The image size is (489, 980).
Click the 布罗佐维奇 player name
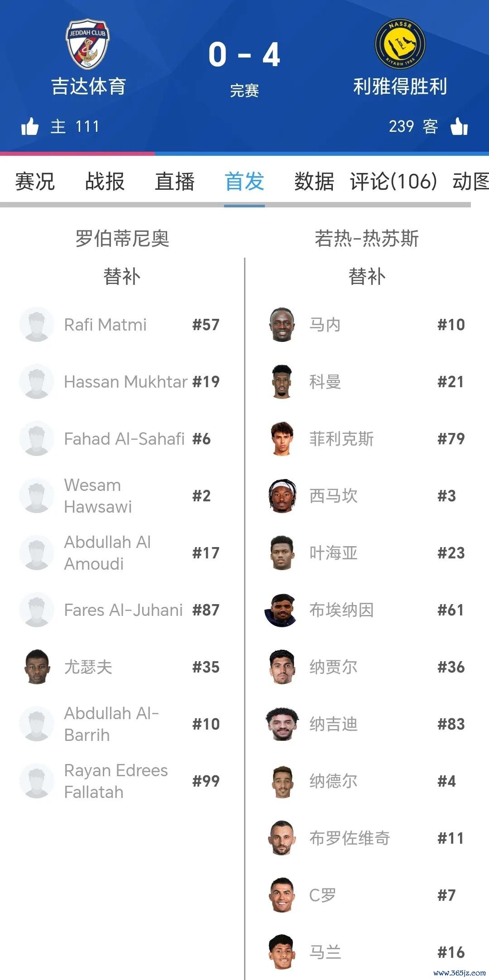350,838
